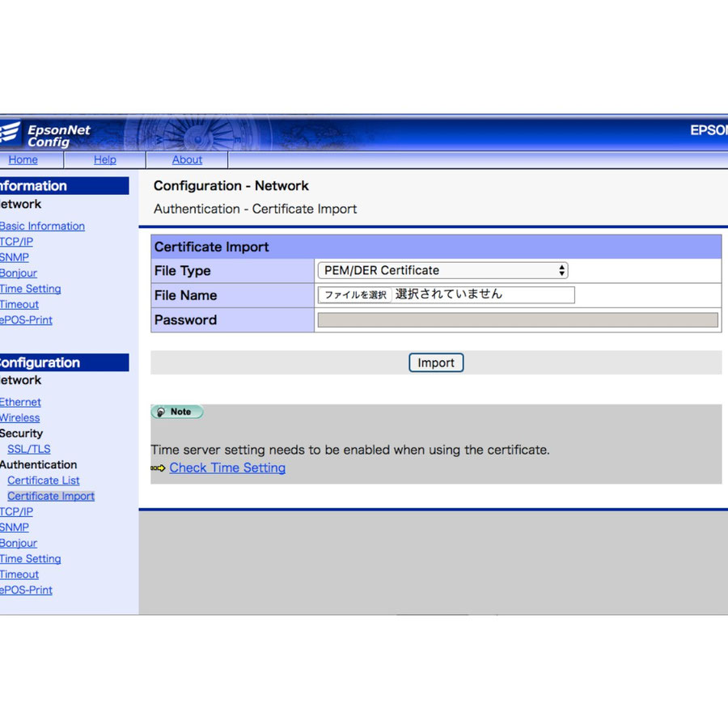Open Wireless configuration settings
The image size is (728, 728).
coord(19,418)
